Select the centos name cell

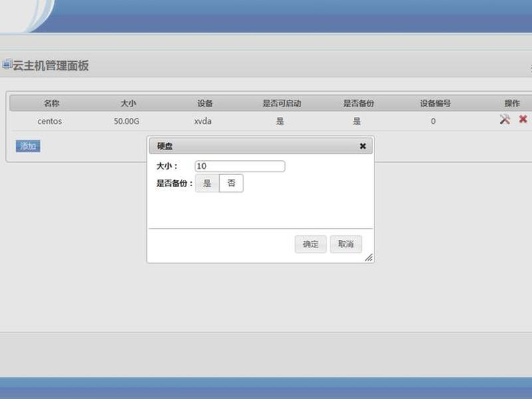click(49, 121)
